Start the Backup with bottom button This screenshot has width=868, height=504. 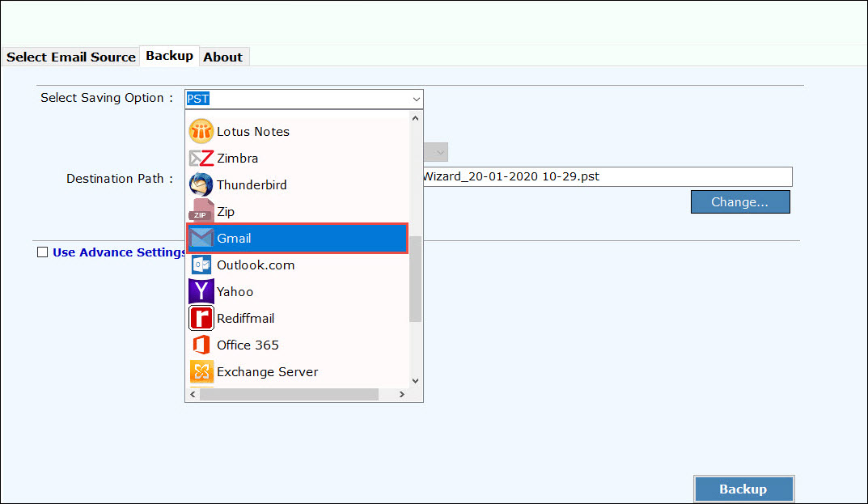[743, 489]
